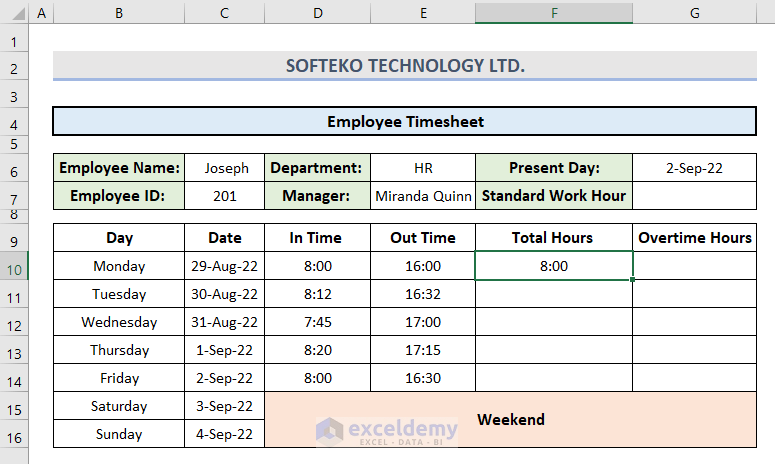Select the employee ID cell 201
Image resolution: width=775 pixels, height=464 pixels.
click(x=224, y=196)
